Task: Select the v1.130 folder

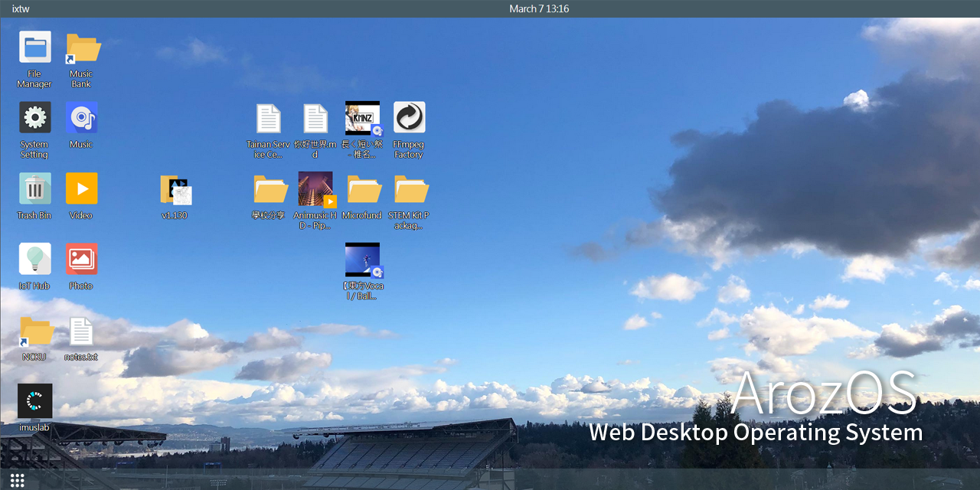Action: point(175,189)
